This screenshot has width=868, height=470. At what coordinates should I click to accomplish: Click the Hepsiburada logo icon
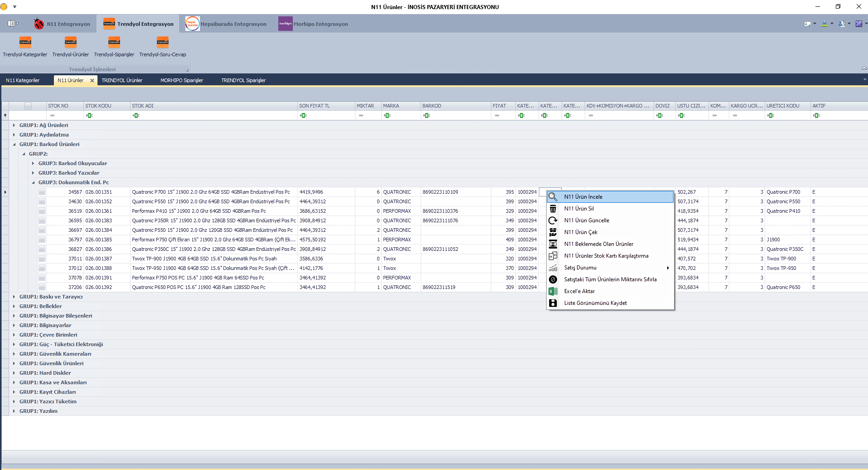point(192,24)
